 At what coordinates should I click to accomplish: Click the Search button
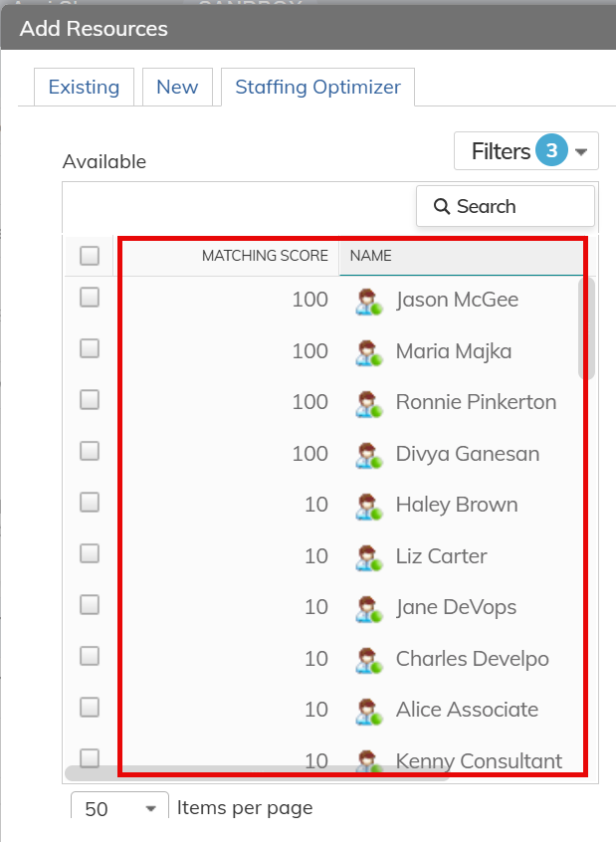coord(505,206)
